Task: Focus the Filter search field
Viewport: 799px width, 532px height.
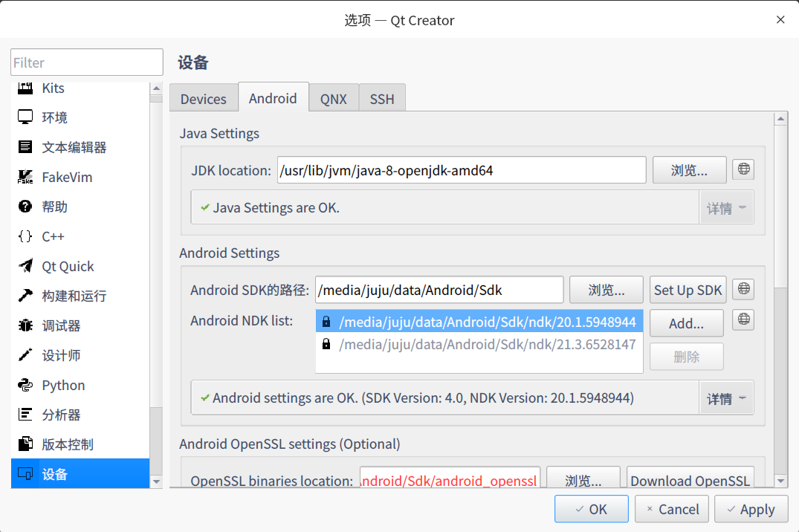Action: [x=87, y=62]
